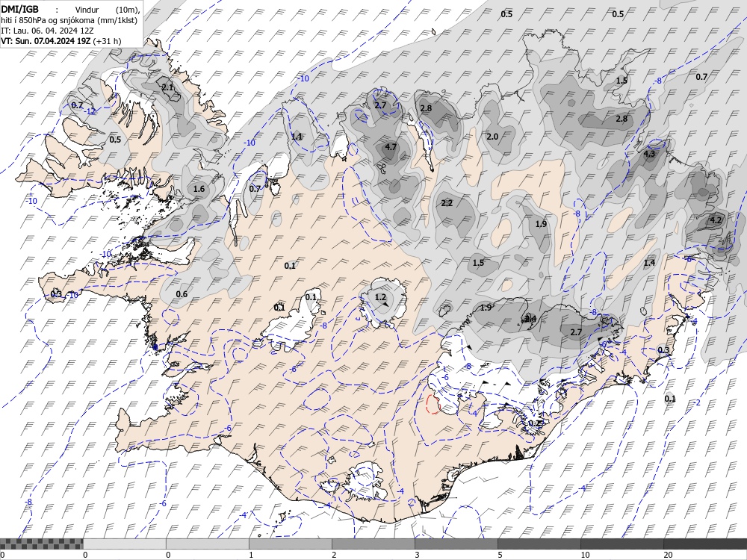
Task: Click the 1.2 value on the glacier
Action: pos(380,297)
